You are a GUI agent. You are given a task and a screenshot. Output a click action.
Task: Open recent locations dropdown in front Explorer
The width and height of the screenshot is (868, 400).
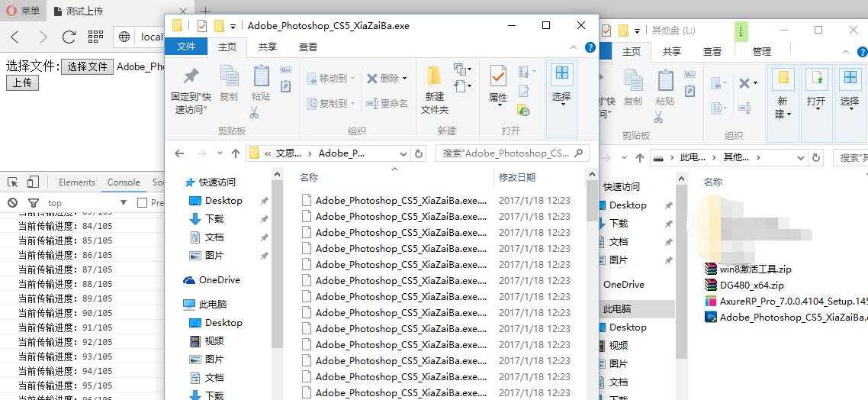pos(220,153)
